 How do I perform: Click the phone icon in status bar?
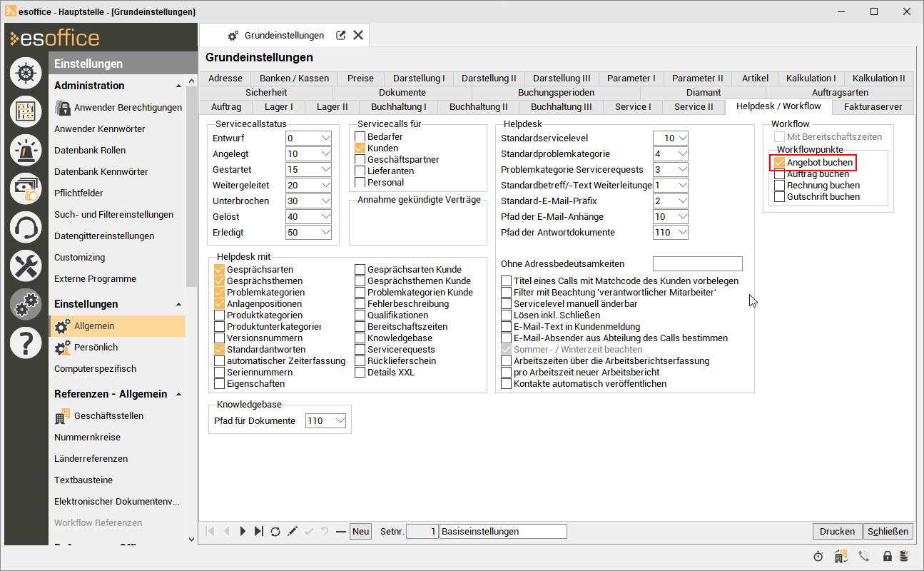click(865, 556)
